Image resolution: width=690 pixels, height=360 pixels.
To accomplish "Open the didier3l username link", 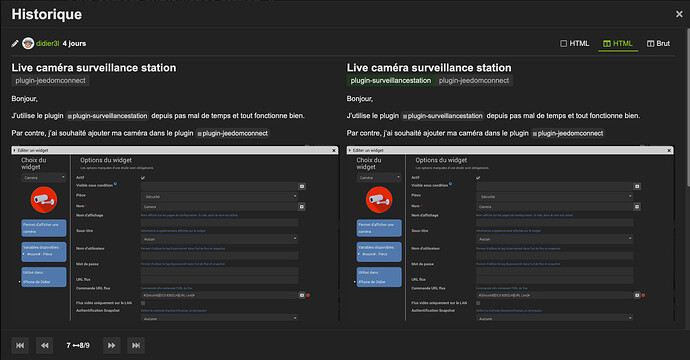I will [48, 43].
